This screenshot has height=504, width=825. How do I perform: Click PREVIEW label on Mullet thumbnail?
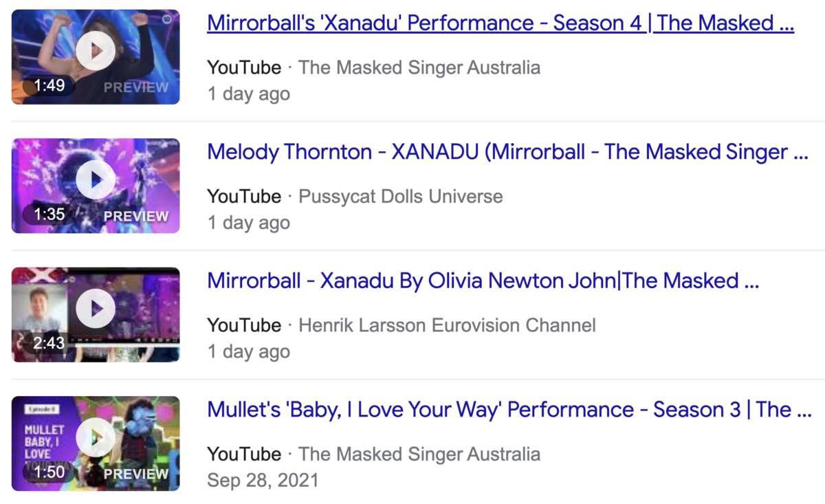tap(136, 474)
